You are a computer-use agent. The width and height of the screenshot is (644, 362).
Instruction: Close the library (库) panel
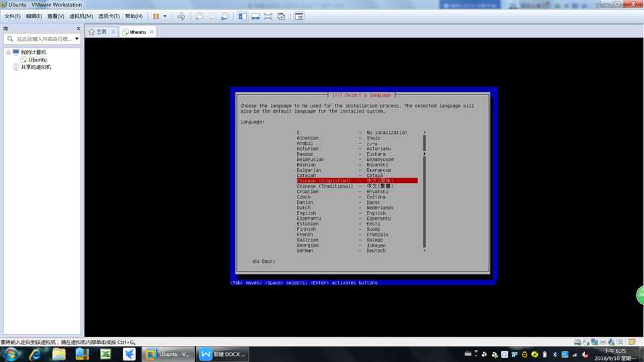(78, 29)
